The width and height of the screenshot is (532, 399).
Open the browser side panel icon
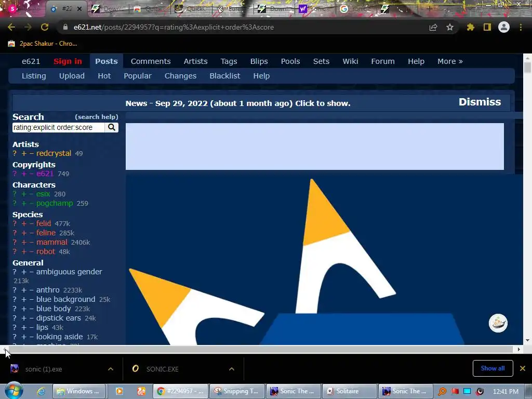(487, 27)
